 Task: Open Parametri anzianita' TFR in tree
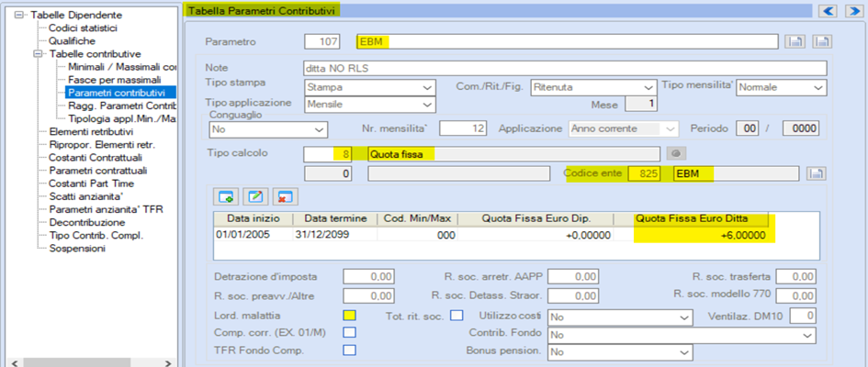pos(106,209)
